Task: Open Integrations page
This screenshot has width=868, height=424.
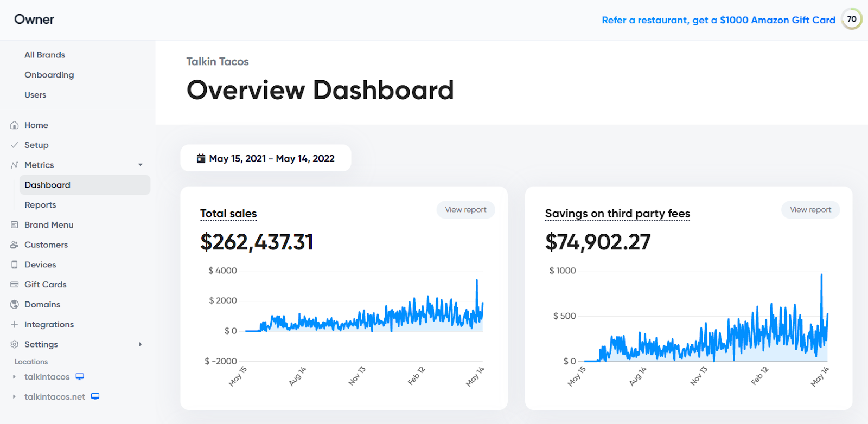Action: pos(49,324)
